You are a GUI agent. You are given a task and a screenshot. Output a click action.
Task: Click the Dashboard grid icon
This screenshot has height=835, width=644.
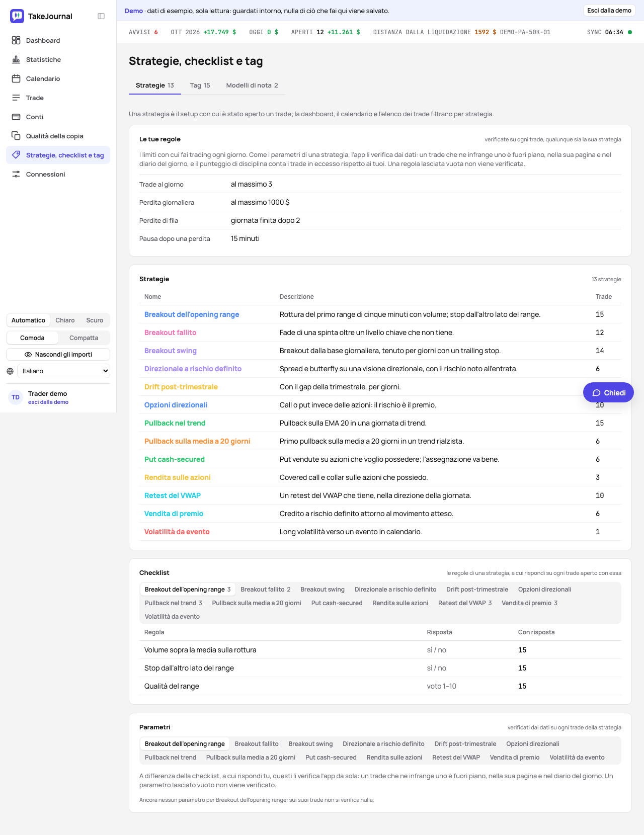16,40
